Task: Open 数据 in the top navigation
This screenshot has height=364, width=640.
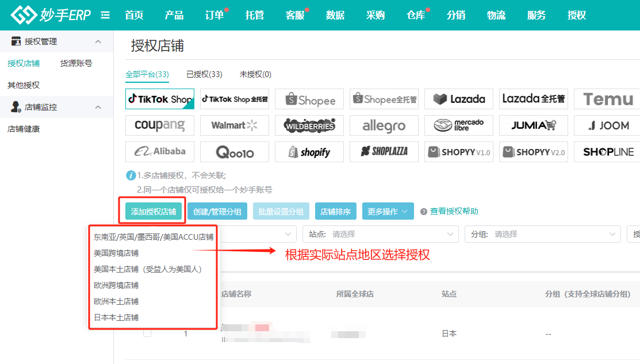Action: click(x=335, y=15)
